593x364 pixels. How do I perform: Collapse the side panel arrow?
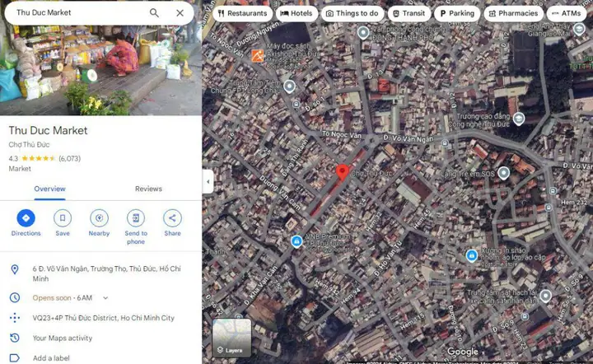tap(208, 182)
